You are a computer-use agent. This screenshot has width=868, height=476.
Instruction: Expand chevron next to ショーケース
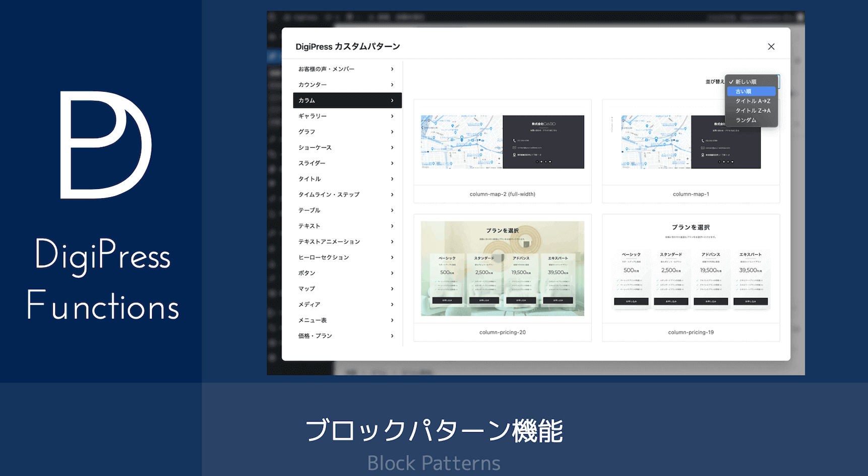click(x=392, y=147)
